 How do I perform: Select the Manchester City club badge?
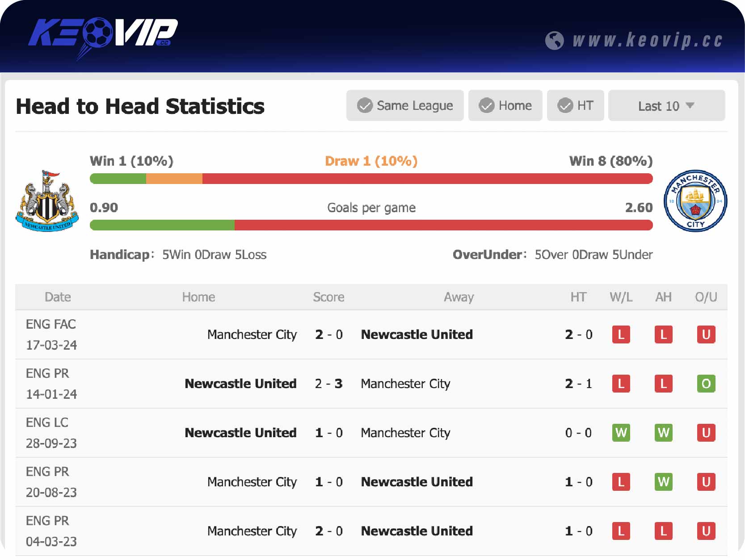pos(696,201)
